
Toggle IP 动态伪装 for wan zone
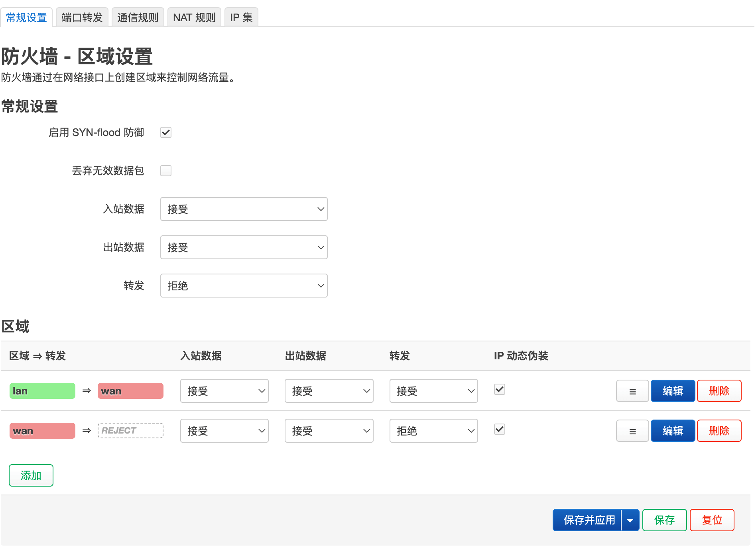click(499, 429)
